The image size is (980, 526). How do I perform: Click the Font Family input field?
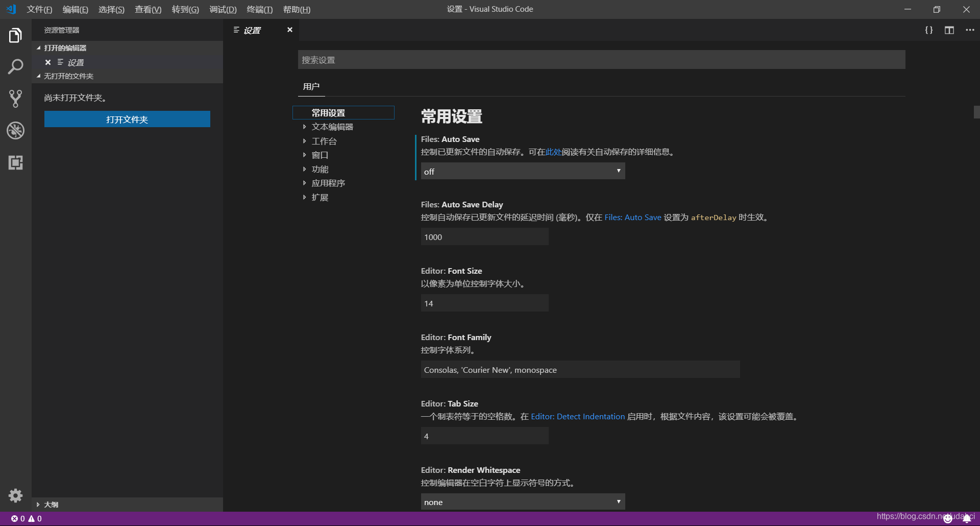(x=580, y=369)
